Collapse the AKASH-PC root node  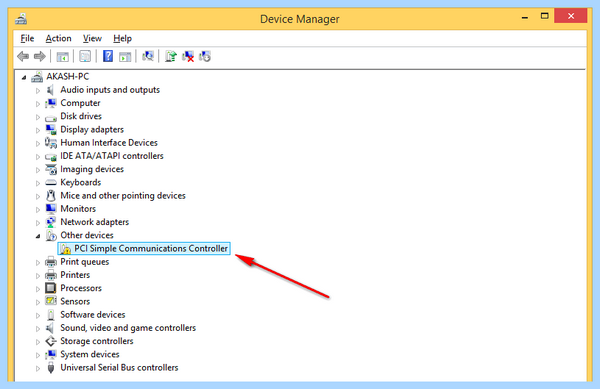24,78
